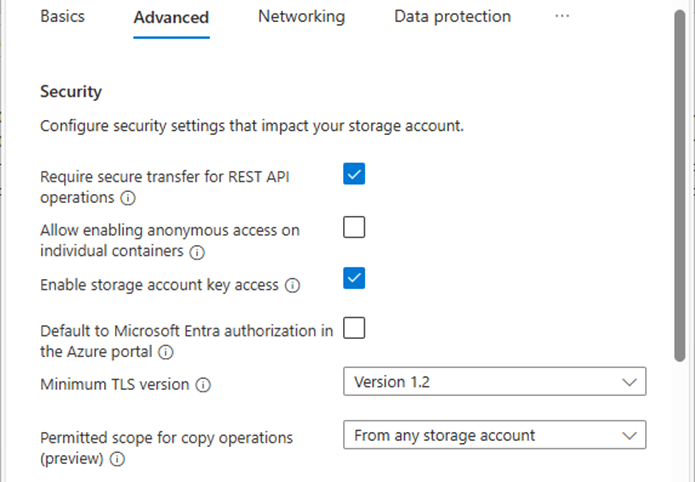Click the vertical scrollbar thumb

(680, 186)
